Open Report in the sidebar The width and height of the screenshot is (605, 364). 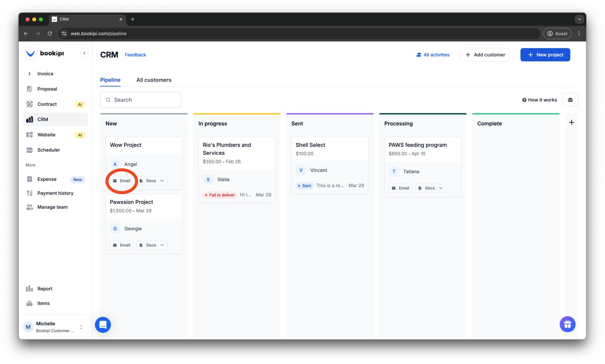coord(45,289)
